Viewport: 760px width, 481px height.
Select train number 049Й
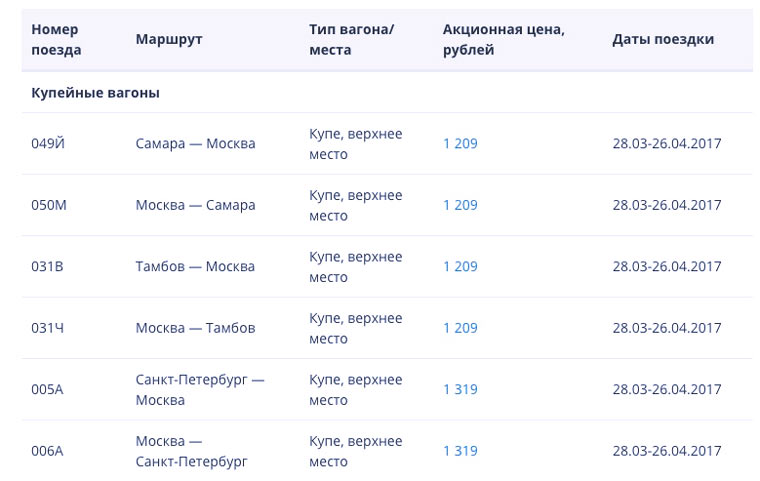tap(48, 144)
